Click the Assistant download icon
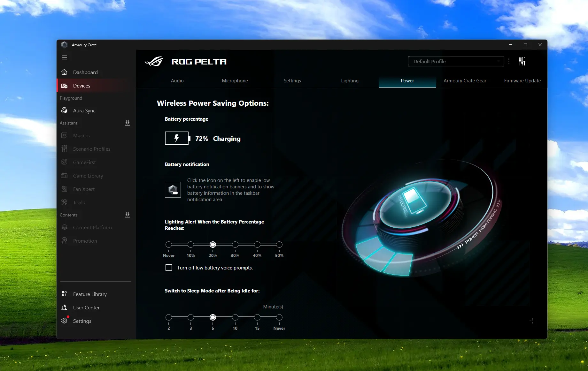This screenshot has height=371, width=588. pos(127,123)
